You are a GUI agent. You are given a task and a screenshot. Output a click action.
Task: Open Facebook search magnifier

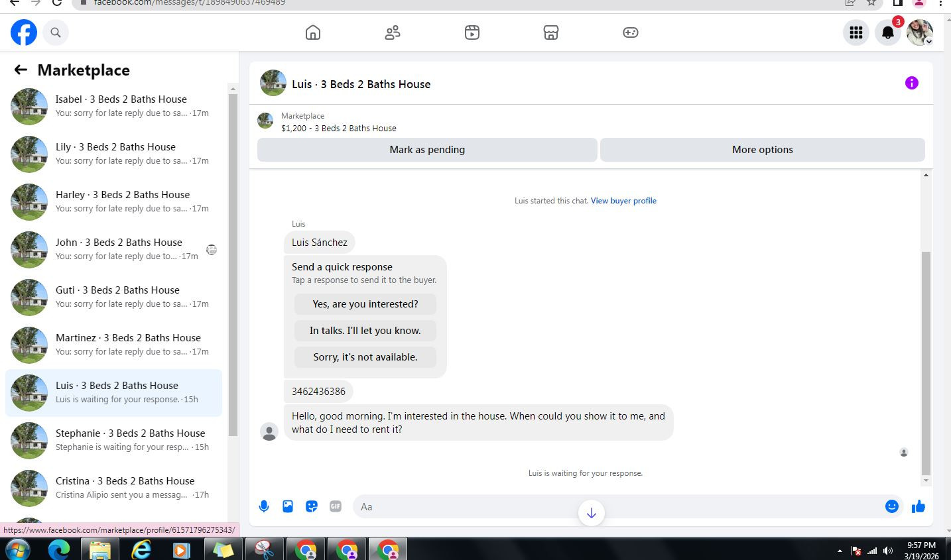(56, 32)
